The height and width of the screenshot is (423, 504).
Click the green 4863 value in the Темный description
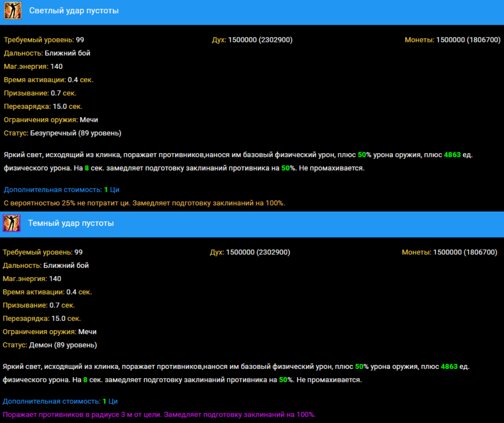[x=449, y=367]
